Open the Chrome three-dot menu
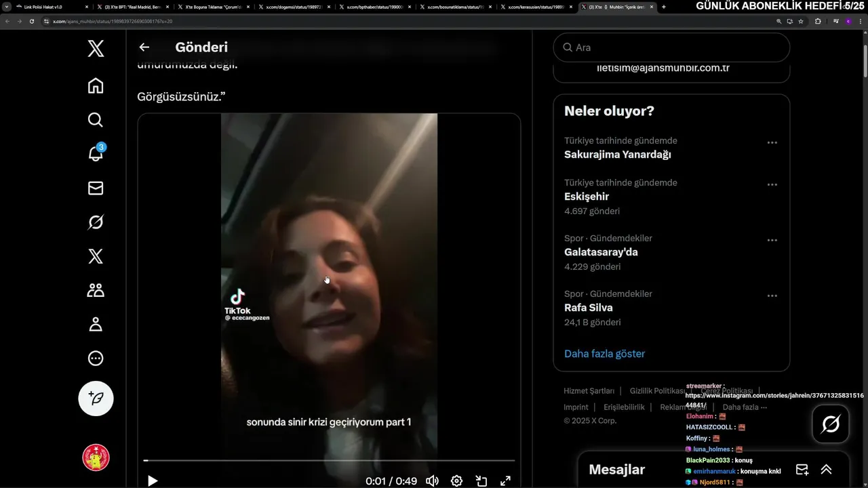868x488 pixels. 861,21
